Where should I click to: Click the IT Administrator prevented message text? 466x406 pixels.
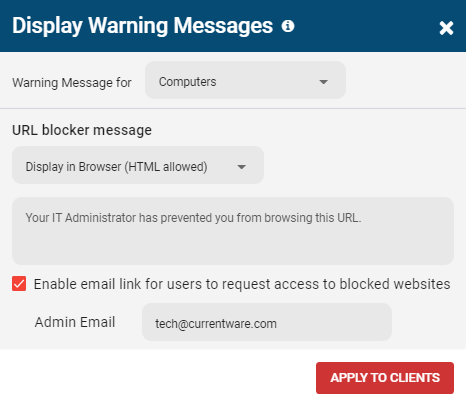(x=193, y=218)
